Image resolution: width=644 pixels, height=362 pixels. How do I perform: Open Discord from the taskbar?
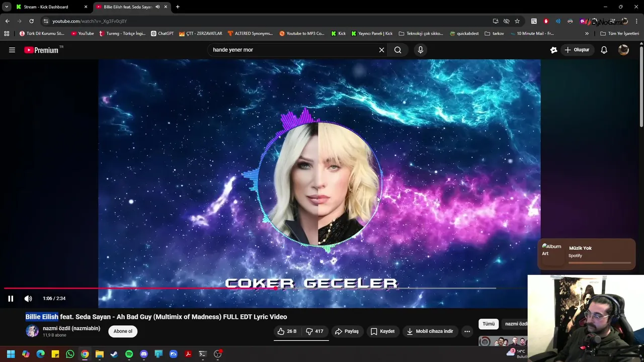tap(144, 354)
